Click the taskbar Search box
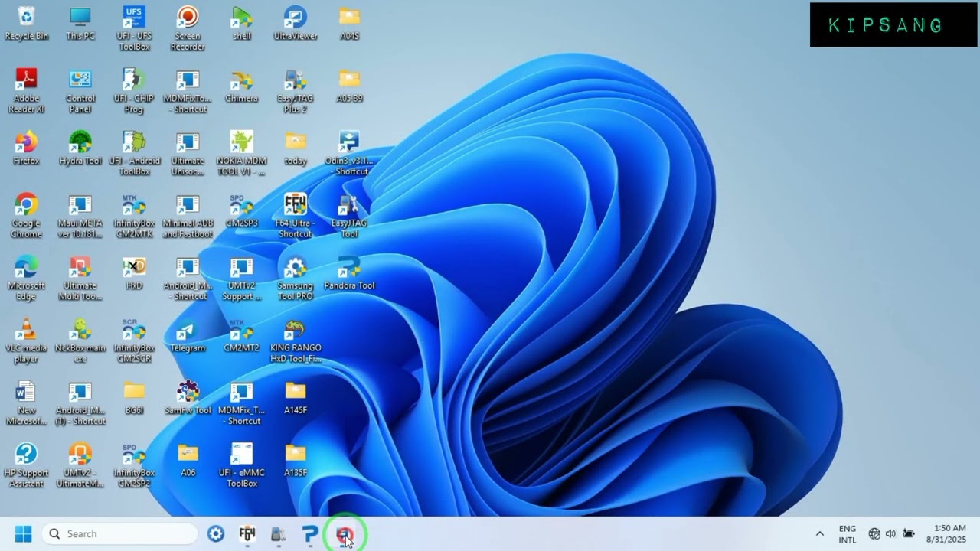980x551 pixels. (119, 534)
